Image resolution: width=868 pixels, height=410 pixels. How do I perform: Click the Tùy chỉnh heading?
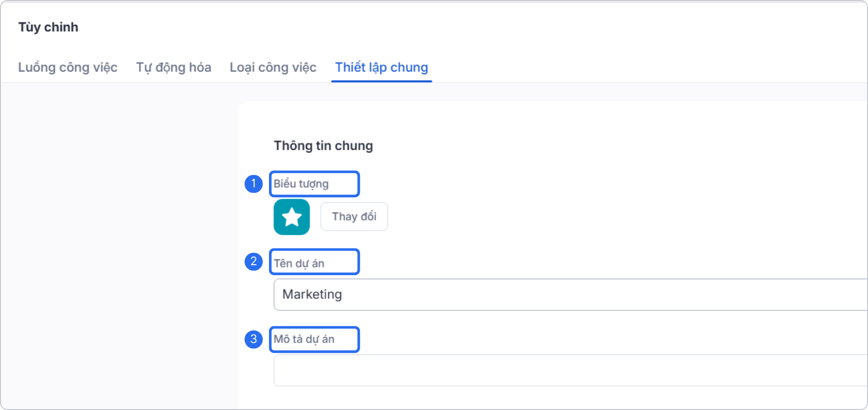coord(48,27)
